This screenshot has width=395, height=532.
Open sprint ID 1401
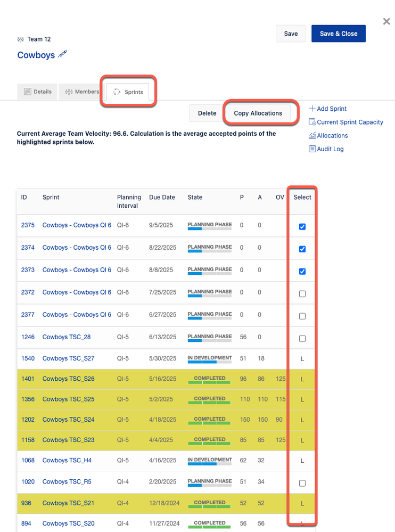(28, 379)
